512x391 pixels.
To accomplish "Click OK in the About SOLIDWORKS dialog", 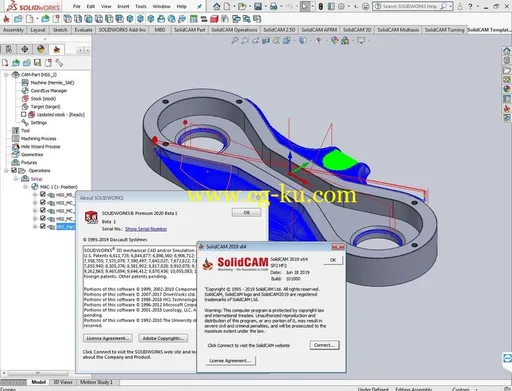I will (246, 212).
